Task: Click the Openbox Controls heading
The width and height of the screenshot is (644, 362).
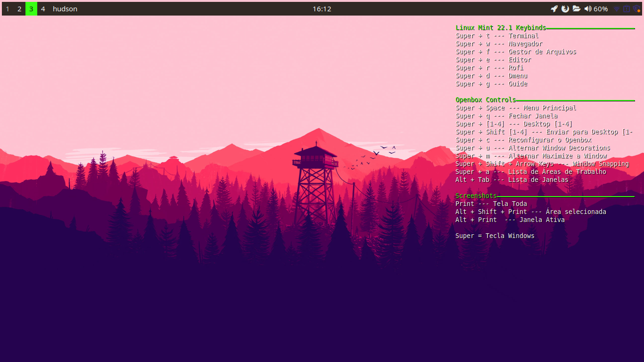Action: point(486,100)
